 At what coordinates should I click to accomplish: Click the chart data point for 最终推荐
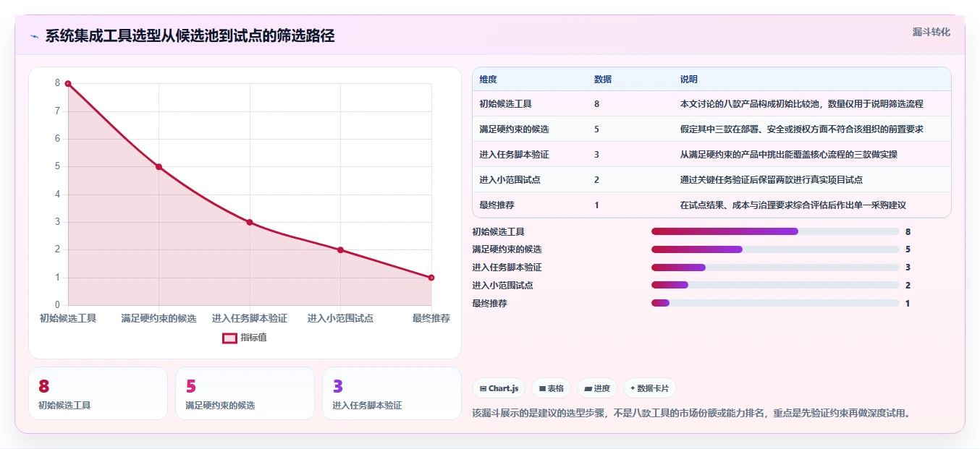pos(431,278)
